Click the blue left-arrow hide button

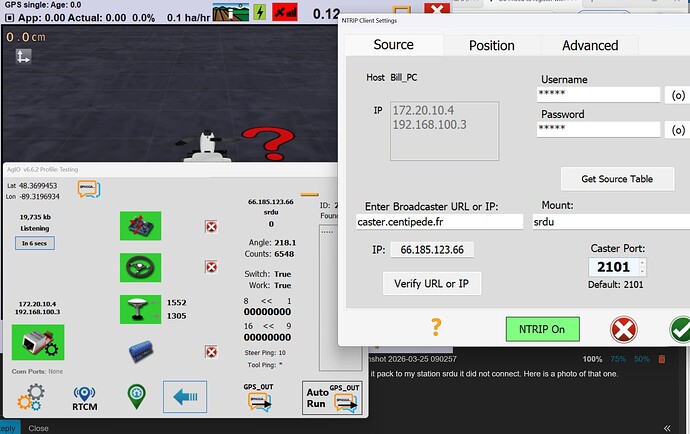(185, 397)
